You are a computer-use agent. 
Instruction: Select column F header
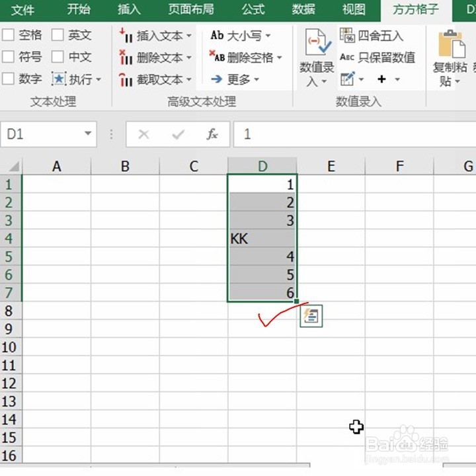pos(399,166)
